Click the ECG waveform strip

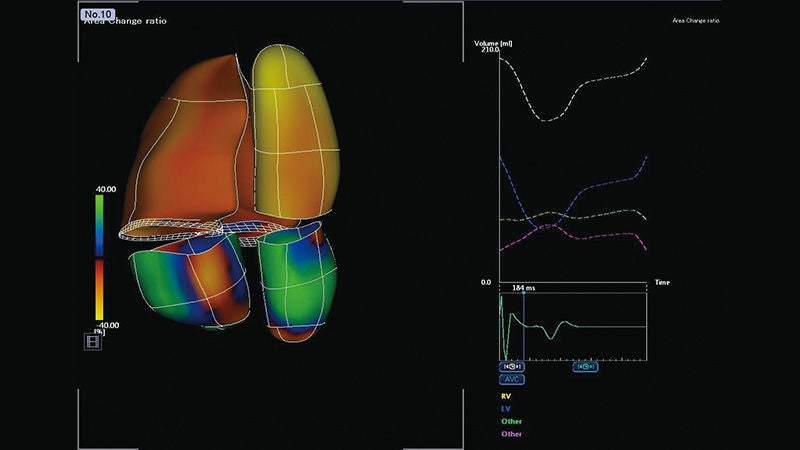tap(573, 327)
